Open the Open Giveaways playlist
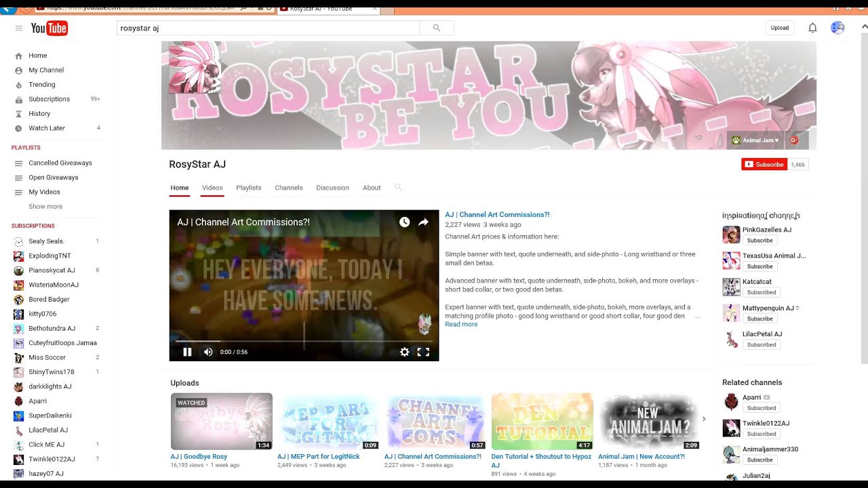The image size is (868, 488). (x=54, y=178)
